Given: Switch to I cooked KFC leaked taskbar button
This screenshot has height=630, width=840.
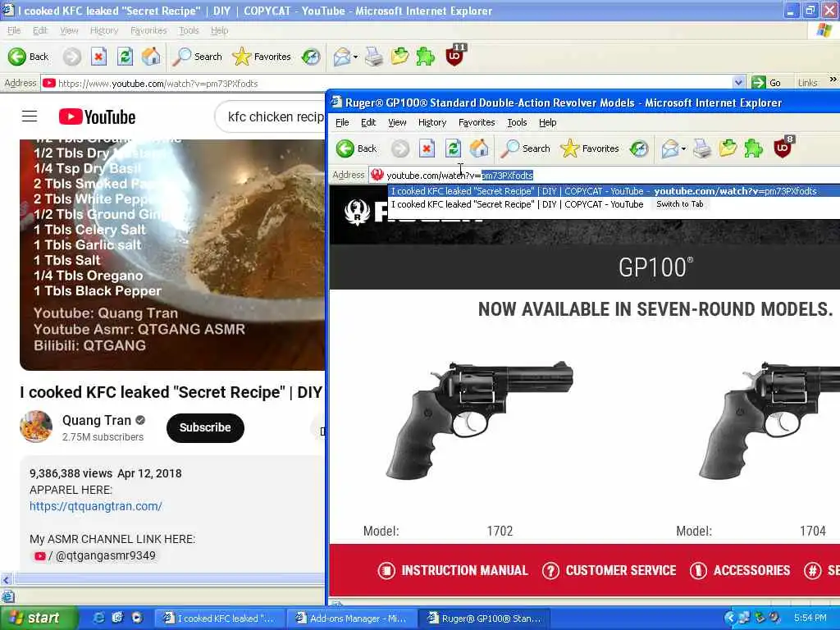Looking at the screenshot, I should point(220,619).
